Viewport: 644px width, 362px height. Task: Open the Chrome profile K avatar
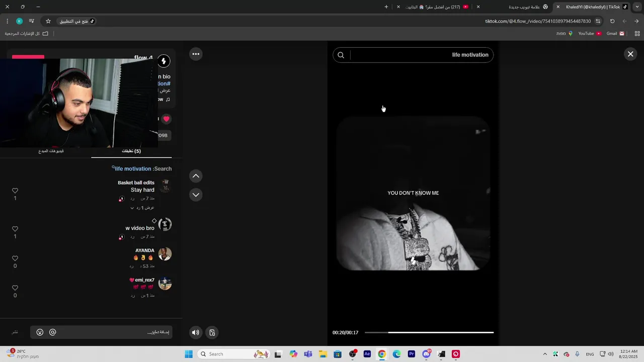pos(19,21)
